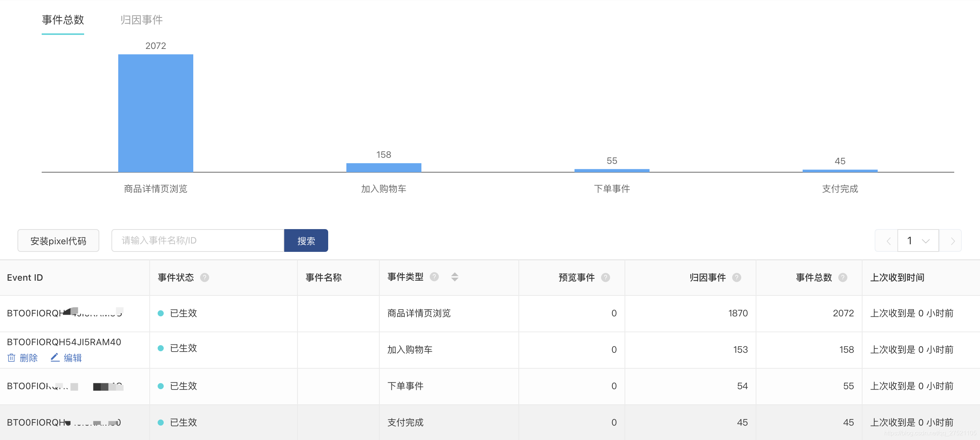Click help icon beside 归因事件 column header
The width and height of the screenshot is (980, 440).
pos(737,278)
